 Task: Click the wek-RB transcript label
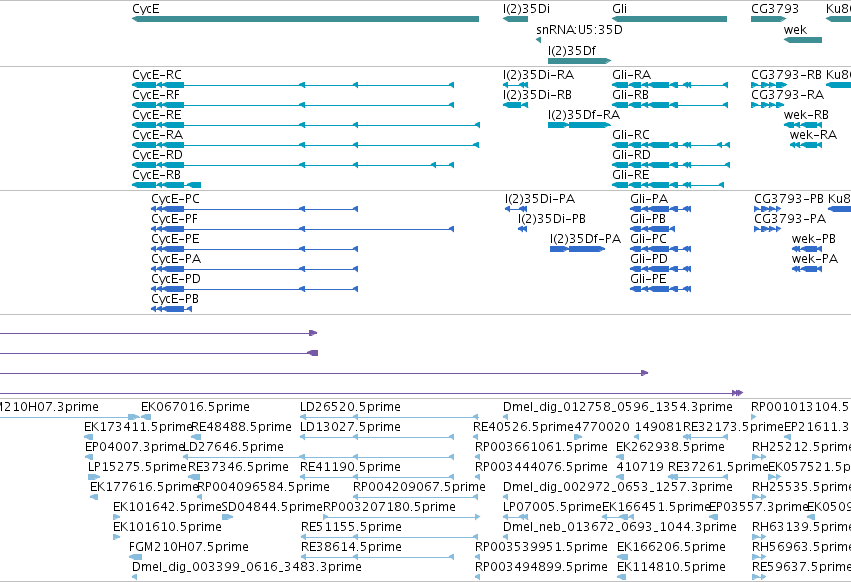806,115
